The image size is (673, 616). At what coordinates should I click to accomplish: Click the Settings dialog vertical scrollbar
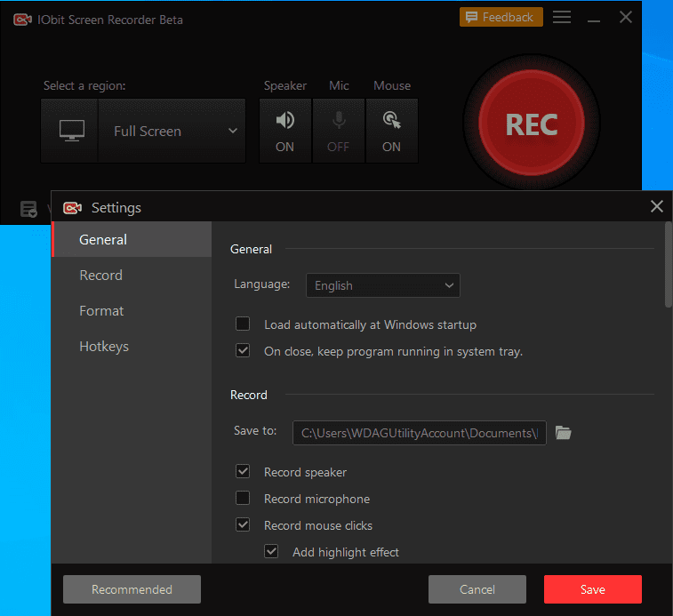point(669,265)
